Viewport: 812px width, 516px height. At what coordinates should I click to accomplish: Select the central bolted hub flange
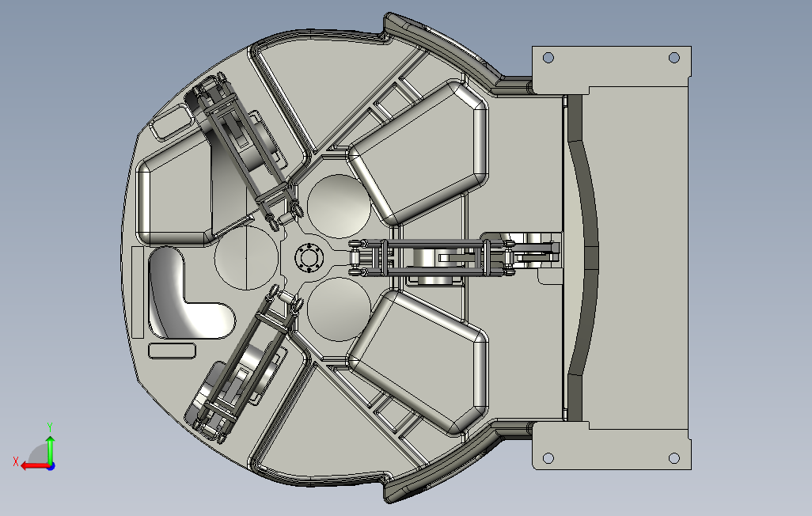309,257
